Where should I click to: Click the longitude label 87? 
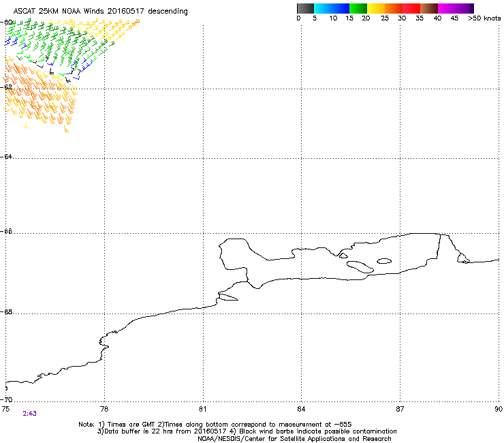click(x=400, y=409)
